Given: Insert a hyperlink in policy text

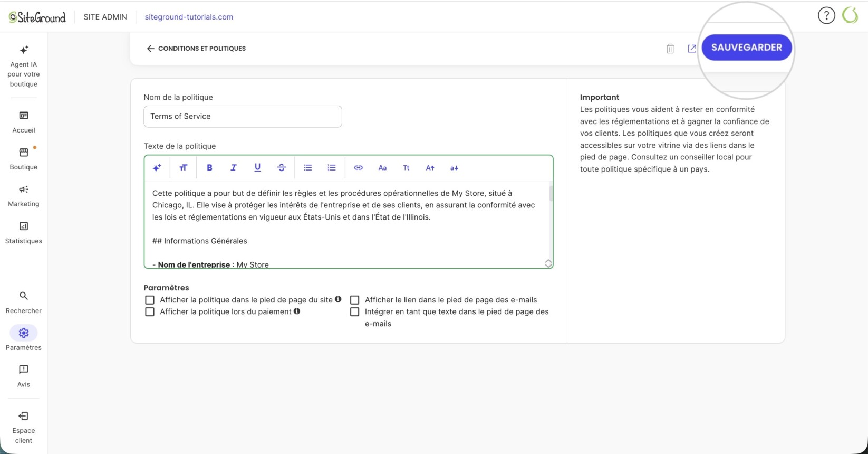Looking at the screenshot, I should click(x=359, y=168).
